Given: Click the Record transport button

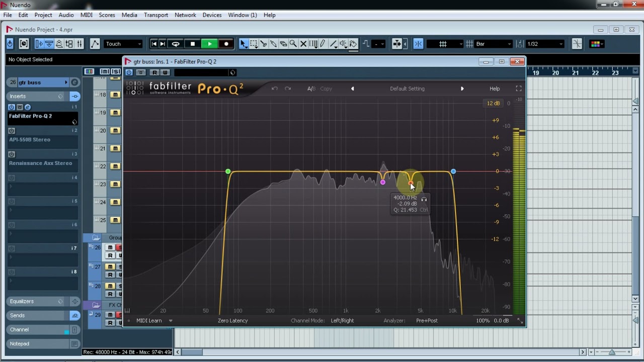Looking at the screenshot, I should (x=226, y=44).
